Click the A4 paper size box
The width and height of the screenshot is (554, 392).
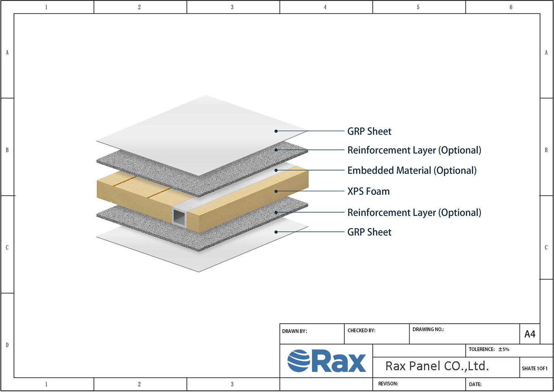530,334
